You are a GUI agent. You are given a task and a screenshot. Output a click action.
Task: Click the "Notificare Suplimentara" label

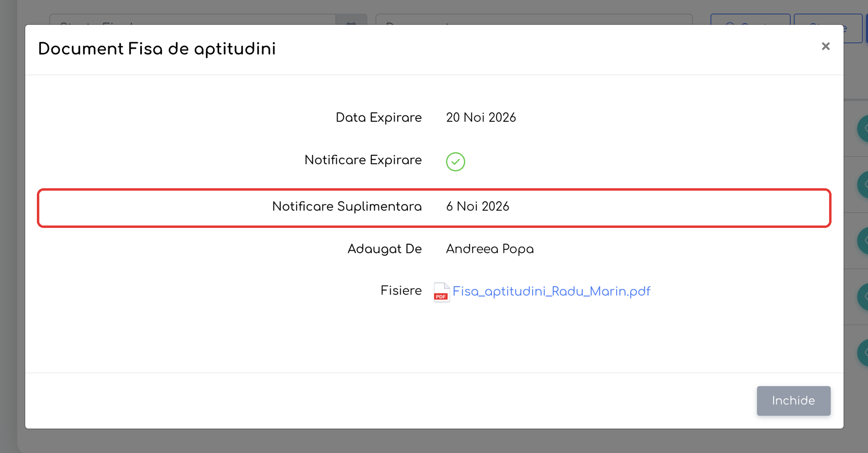point(347,207)
